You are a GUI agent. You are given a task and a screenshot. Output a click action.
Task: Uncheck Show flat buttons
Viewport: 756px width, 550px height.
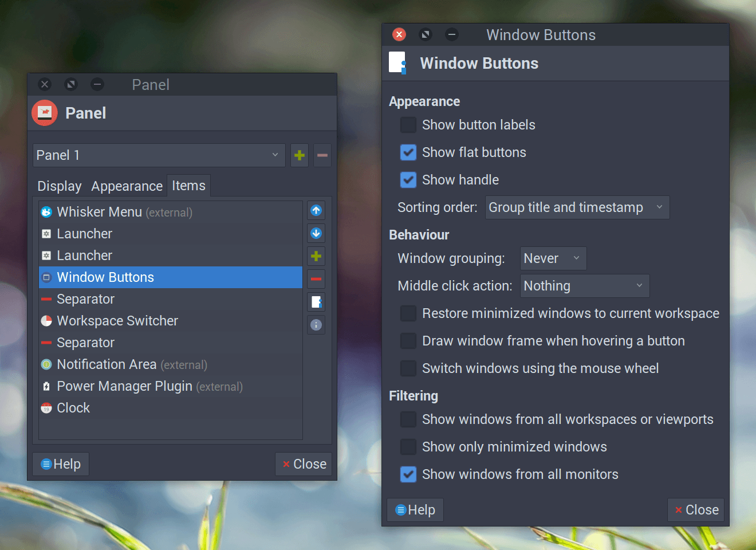coord(408,152)
